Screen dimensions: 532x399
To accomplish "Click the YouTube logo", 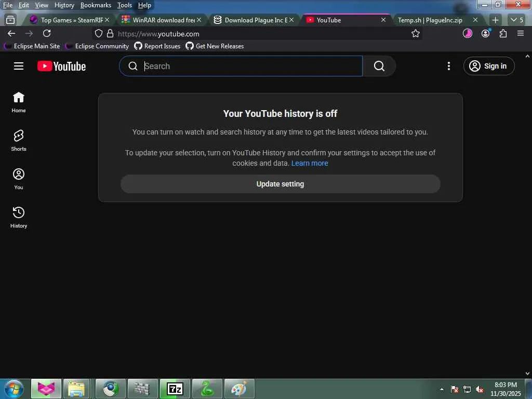I will (61, 66).
